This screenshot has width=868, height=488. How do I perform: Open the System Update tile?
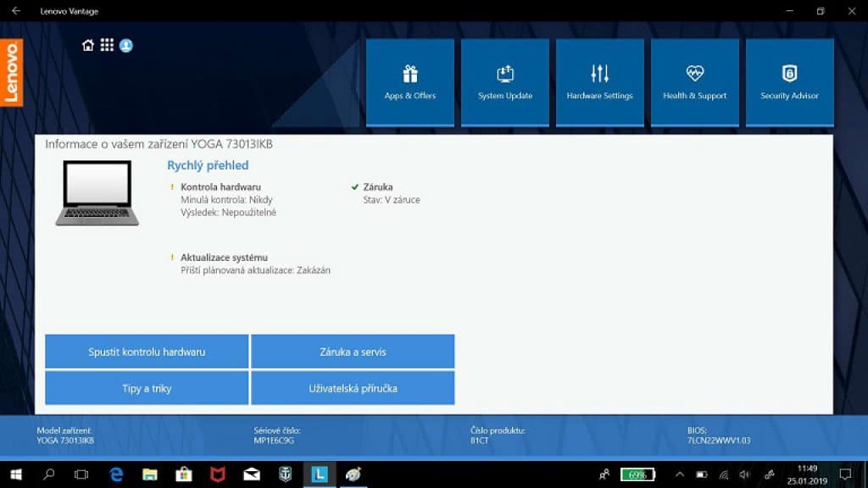point(505,82)
